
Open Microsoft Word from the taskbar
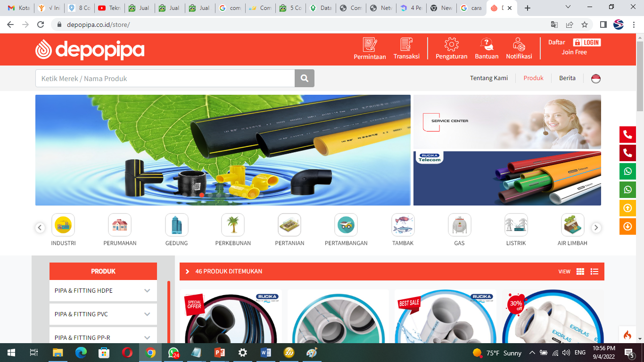[266, 353]
